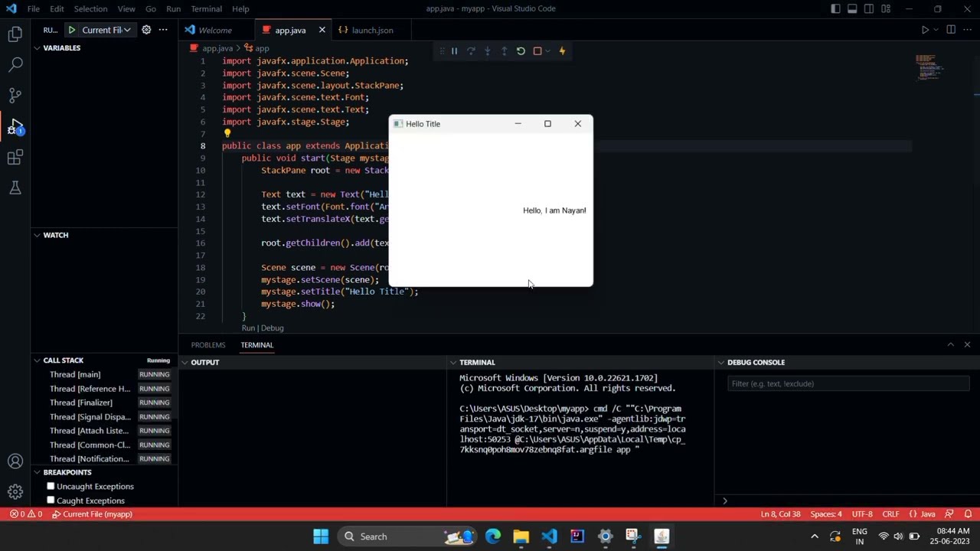Open the Extensions view

(x=15, y=157)
